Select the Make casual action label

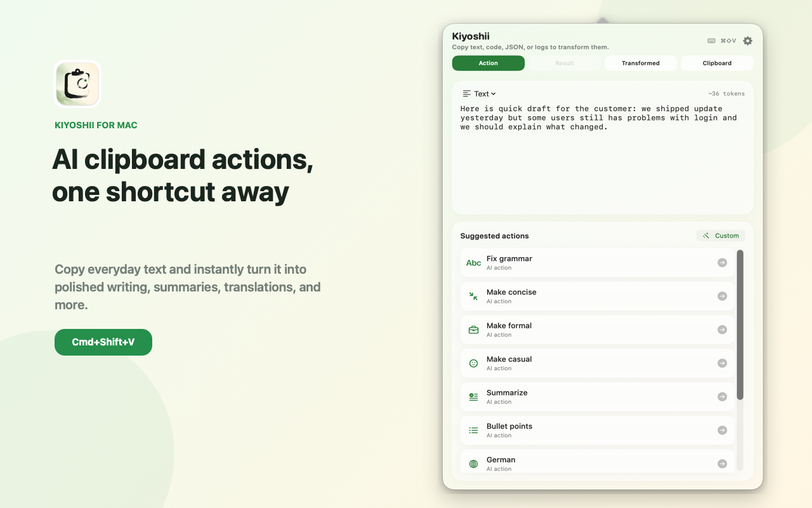[x=509, y=359]
